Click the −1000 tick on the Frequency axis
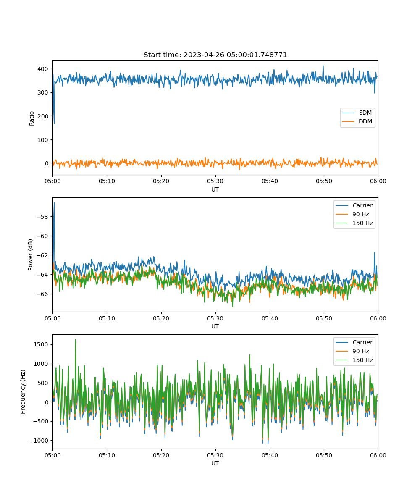420x504 pixels. (39, 440)
